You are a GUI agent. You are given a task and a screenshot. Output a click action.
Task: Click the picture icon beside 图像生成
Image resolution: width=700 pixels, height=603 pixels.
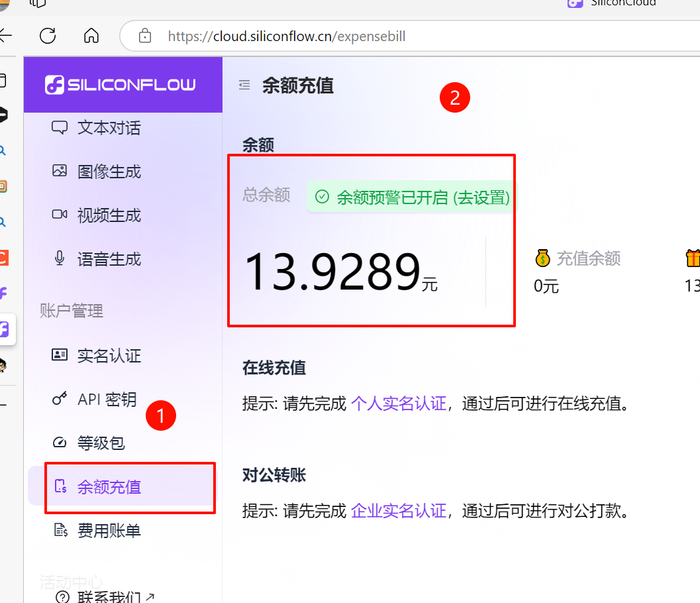(60, 170)
